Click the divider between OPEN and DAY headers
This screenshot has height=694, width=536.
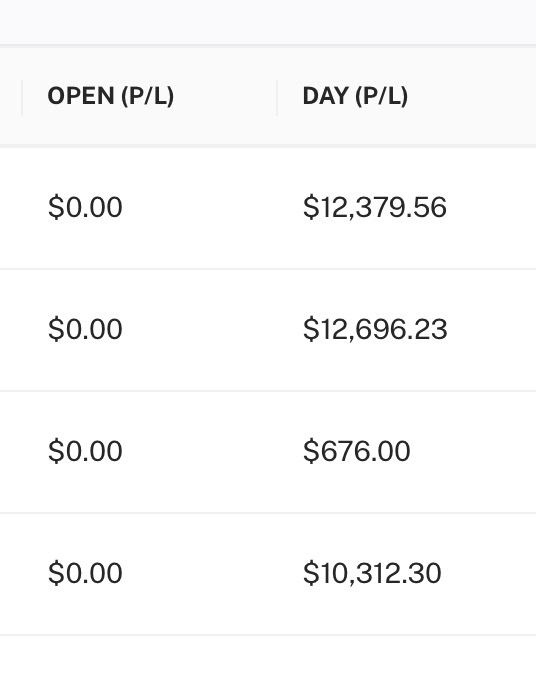click(277, 97)
